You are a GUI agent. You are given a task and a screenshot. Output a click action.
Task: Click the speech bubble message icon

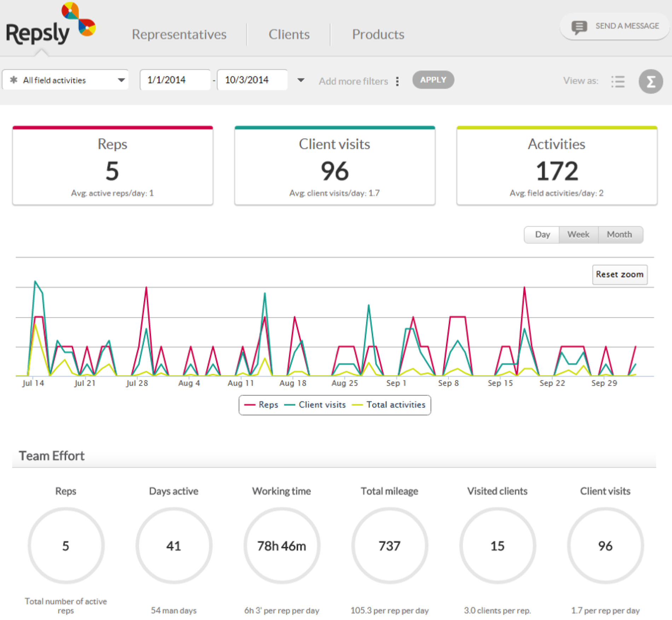point(579,27)
